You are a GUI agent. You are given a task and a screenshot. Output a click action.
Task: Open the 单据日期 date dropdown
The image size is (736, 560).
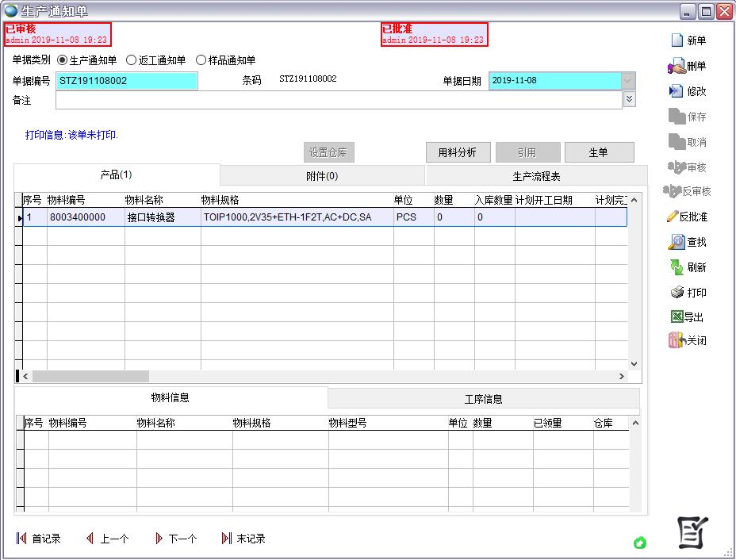(x=628, y=81)
